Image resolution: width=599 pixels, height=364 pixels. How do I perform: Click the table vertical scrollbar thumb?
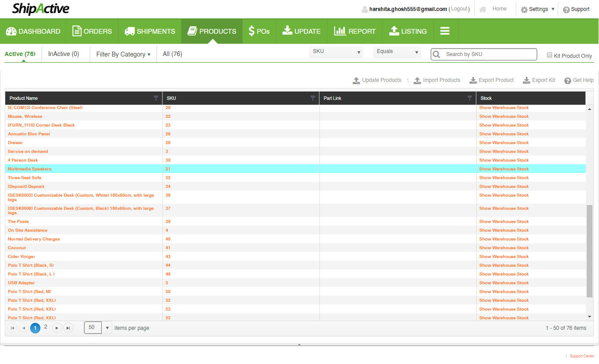coord(589,251)
